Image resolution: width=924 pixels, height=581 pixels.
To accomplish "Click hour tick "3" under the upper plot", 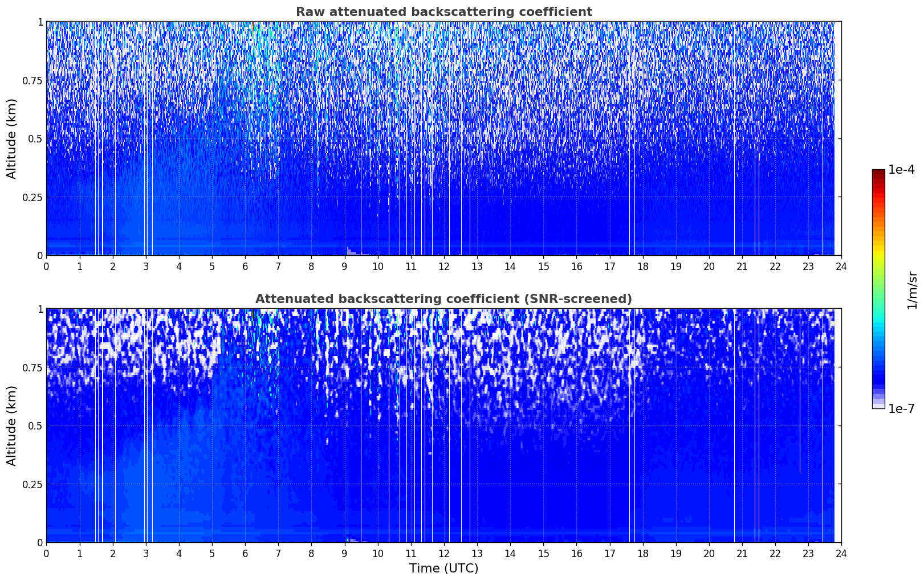I will (x=146, y=266).
